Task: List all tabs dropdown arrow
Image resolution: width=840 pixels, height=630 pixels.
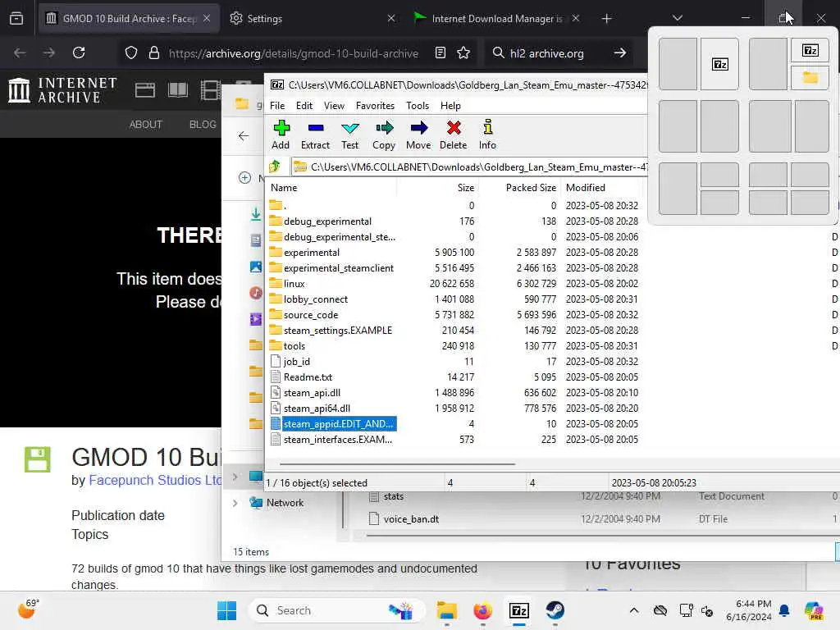Action: coord(677,18)
